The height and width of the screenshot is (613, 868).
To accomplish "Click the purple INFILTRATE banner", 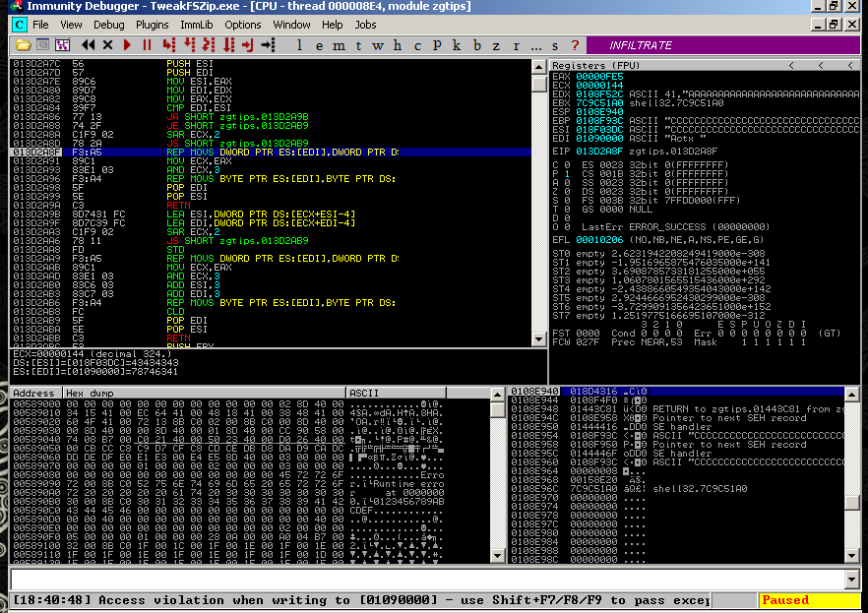I will pyautogui.click(x=723, y=45).
